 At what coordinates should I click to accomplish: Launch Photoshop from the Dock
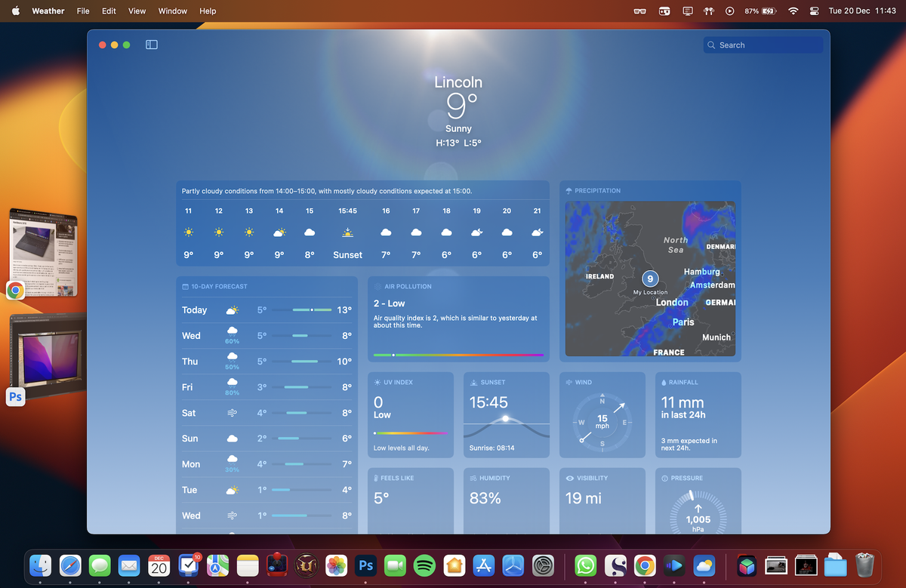pos(365,565)
